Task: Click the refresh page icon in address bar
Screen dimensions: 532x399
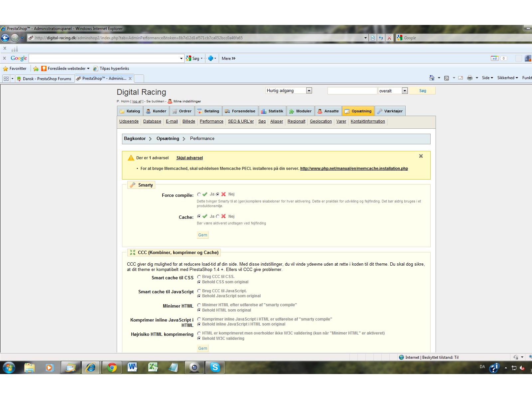Action: (381, 38)
